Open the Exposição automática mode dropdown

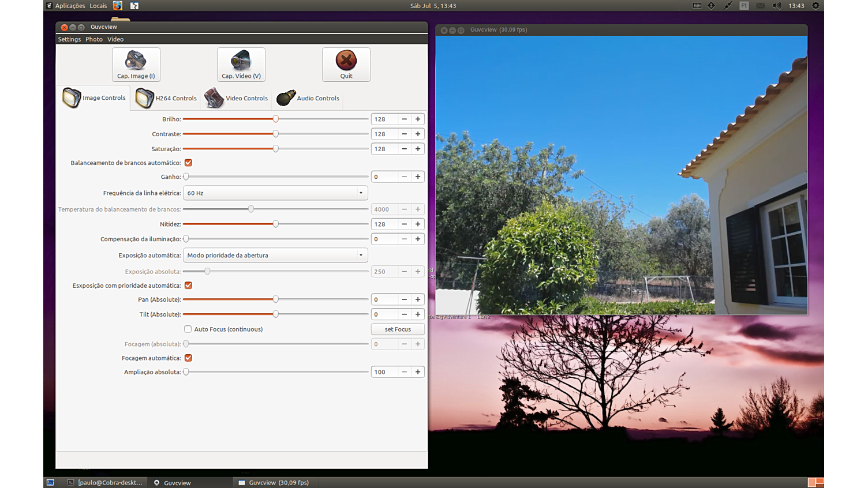[275, 256]
